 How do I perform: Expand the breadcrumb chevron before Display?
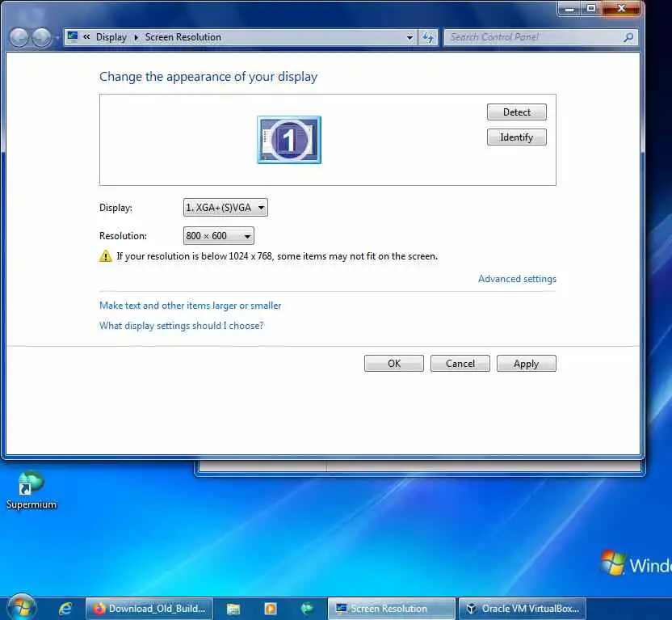pyautogui.click(x=86, y=37)
